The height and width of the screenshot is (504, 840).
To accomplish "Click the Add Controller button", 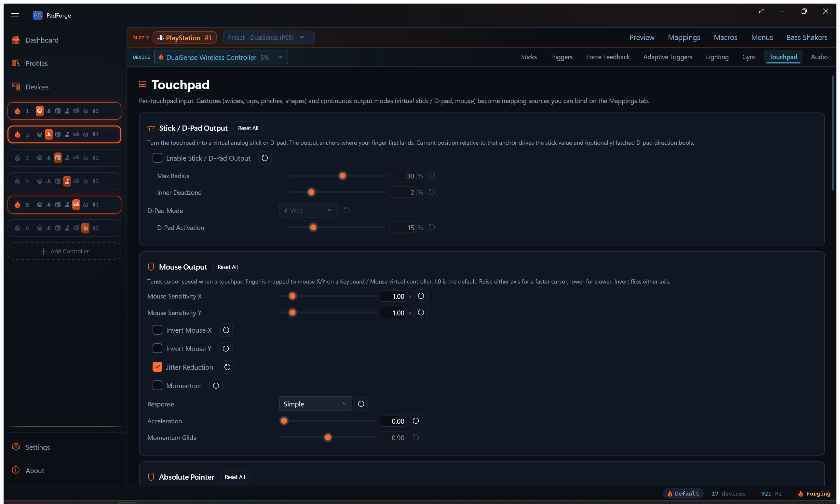I will tap(64, 251).
